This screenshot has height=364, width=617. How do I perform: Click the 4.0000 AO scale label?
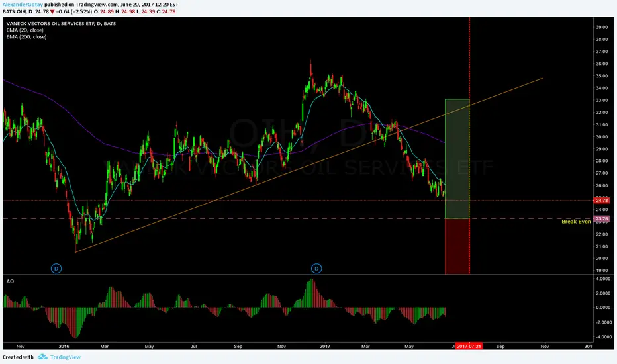(x=603, y=279)
